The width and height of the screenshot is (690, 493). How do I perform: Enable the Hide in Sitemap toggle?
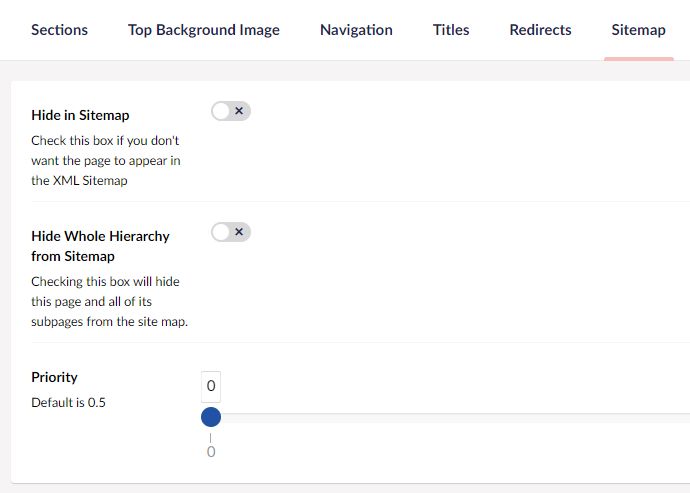click(x=230, y=111)
